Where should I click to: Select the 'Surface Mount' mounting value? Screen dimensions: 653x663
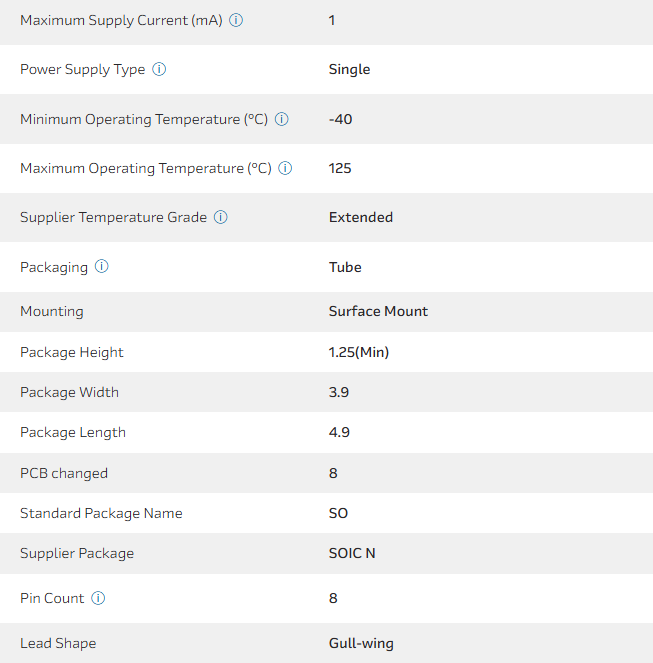[x=378, y=311]
